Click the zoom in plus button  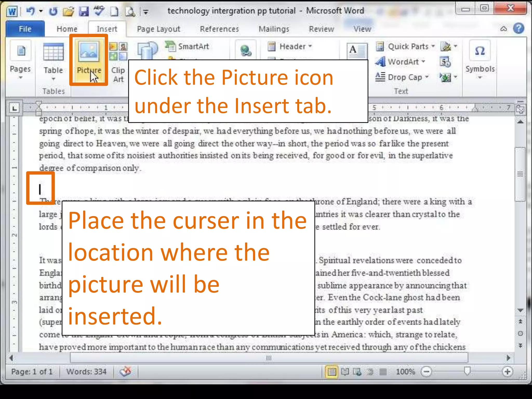507,372
